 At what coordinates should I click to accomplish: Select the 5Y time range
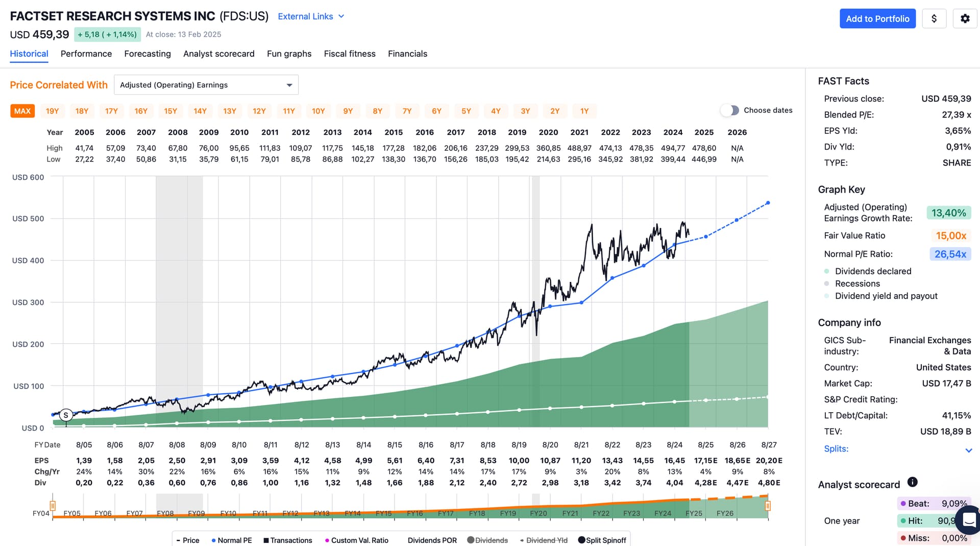(466, 111)
